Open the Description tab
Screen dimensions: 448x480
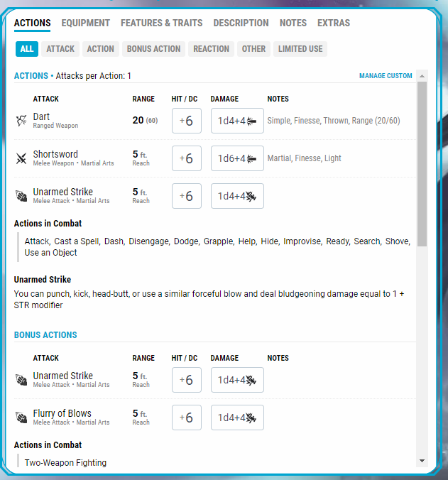(241, 23)
